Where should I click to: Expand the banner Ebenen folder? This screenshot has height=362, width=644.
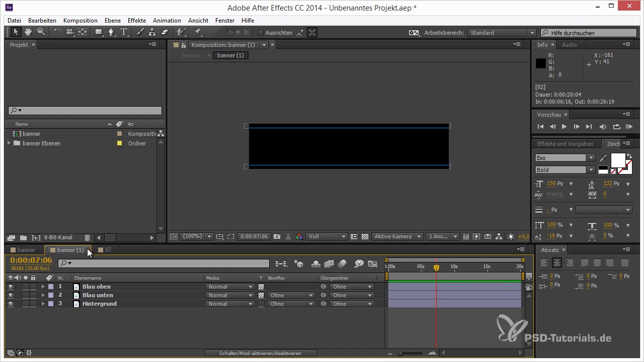9,143
